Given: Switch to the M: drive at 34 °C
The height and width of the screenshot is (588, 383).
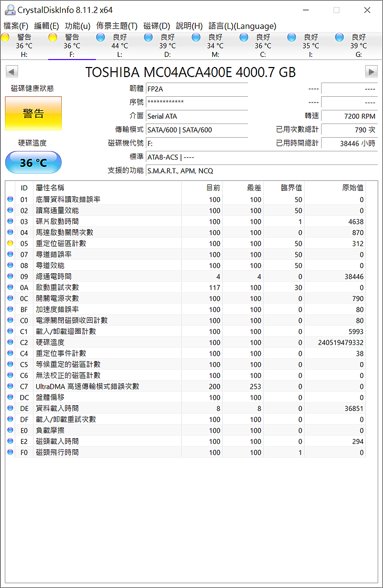Looking at the screenshot, I should (x=215, y=46).
